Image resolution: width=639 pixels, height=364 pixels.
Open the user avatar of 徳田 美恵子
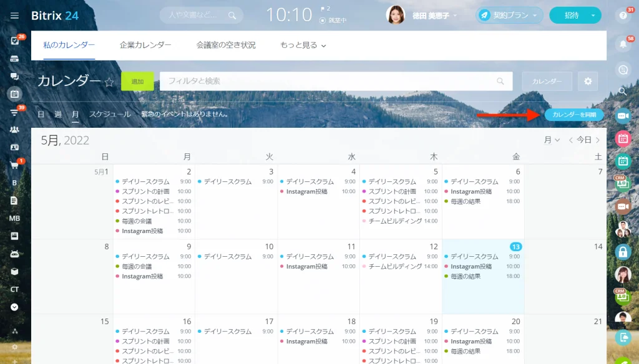395,15
